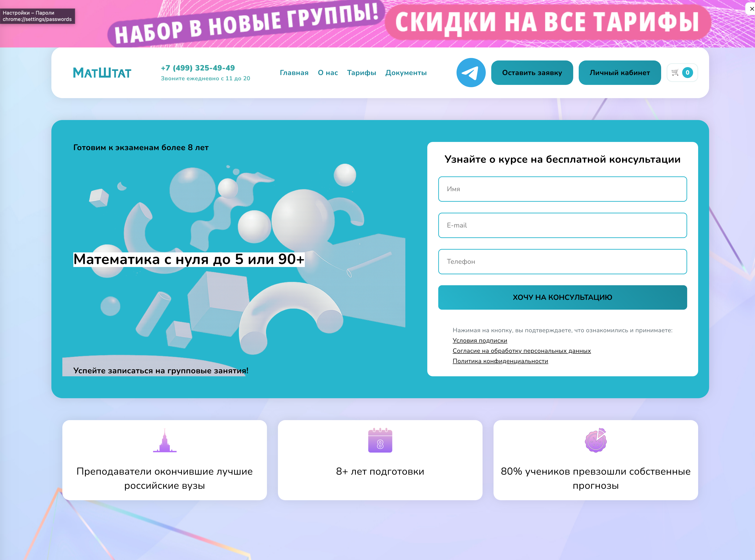
Task: Click the МатШтат logo
Action: point(102,73)
